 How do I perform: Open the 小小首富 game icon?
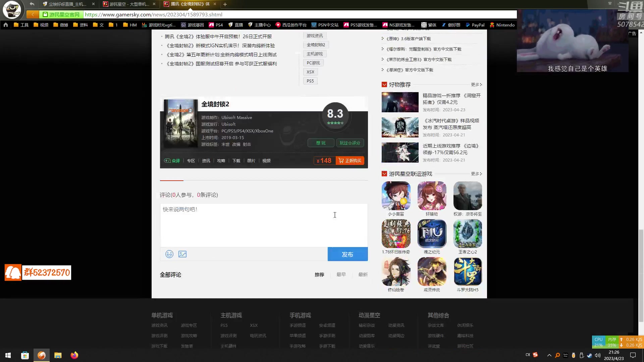[x=396, y=196]
